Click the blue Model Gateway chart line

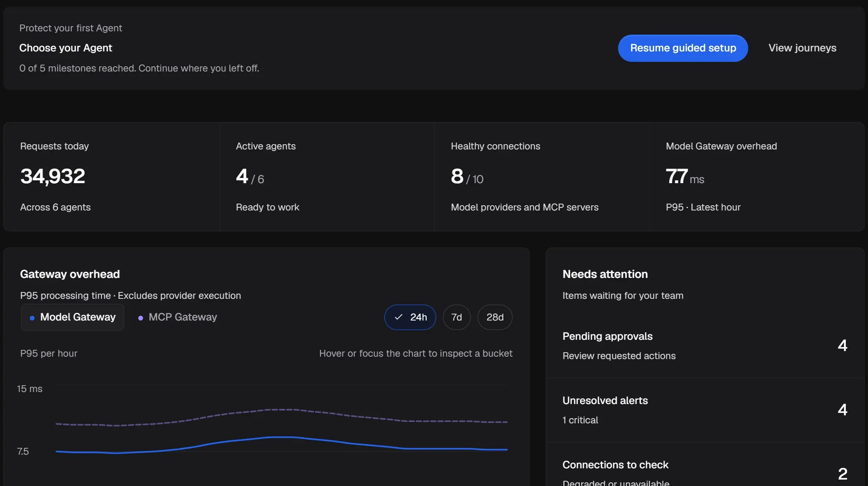tap(281, 437)
